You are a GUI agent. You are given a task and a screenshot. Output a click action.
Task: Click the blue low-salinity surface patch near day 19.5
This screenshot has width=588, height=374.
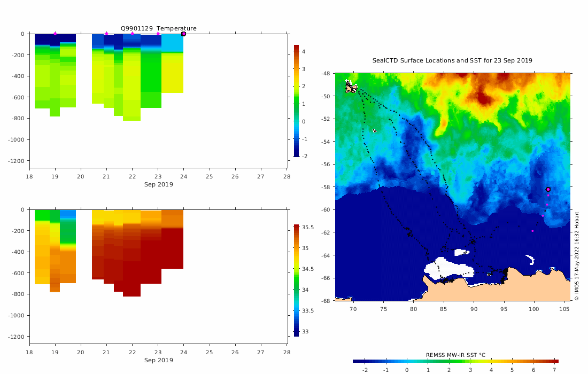(x=68, y=214)
